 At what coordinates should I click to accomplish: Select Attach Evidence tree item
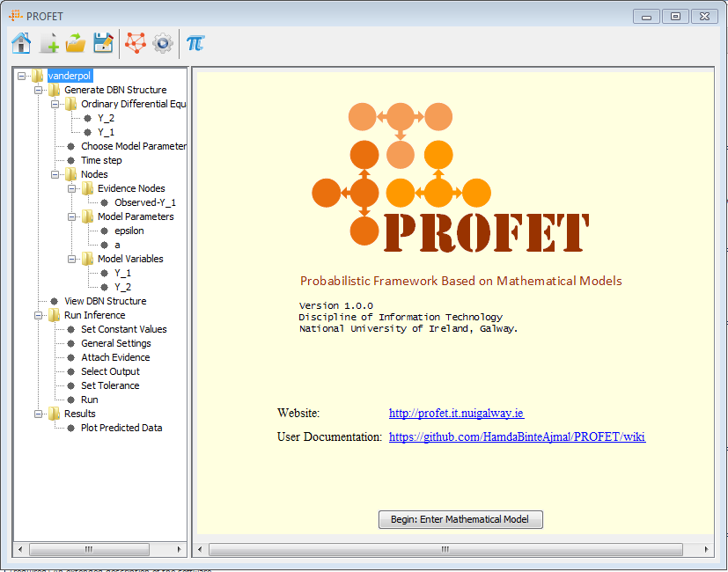coord(115,357)
